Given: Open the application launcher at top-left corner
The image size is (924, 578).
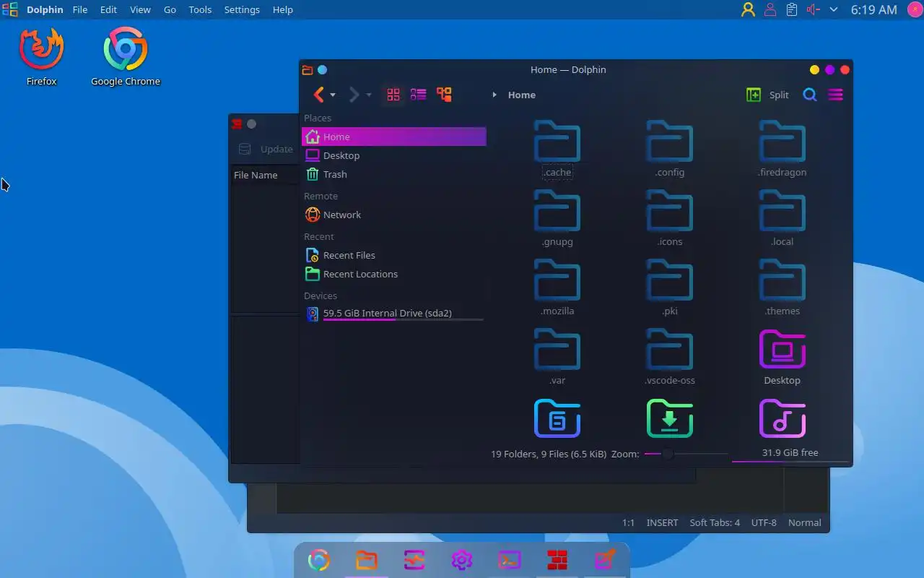Looking at the screenshot, I should pyautogui.click(x=10, y=9).
